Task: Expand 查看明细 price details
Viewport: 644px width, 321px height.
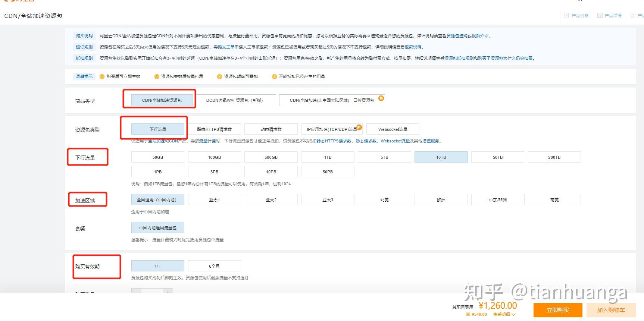Action: pyautogui.click(x=504, y=314)
